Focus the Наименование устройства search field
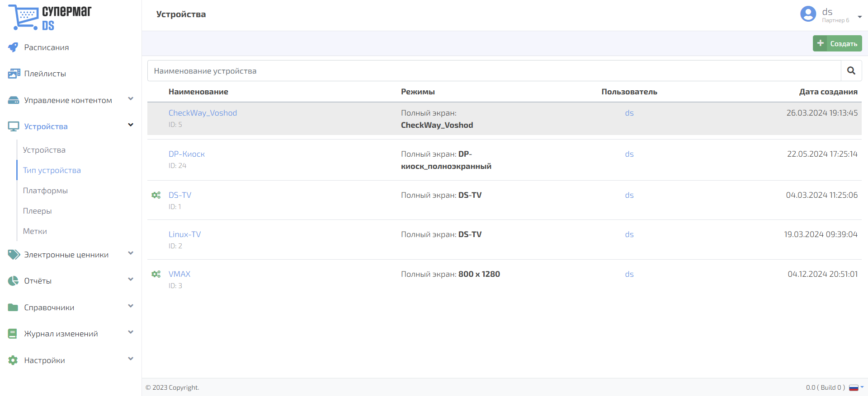The image size is (868, 396). (x=494, y=71)
